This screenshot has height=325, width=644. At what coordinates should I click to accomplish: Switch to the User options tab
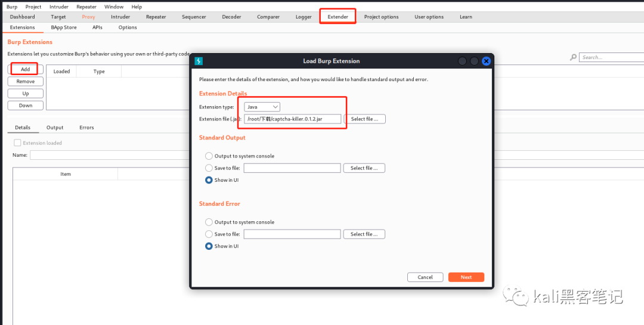tap(429, 17)
